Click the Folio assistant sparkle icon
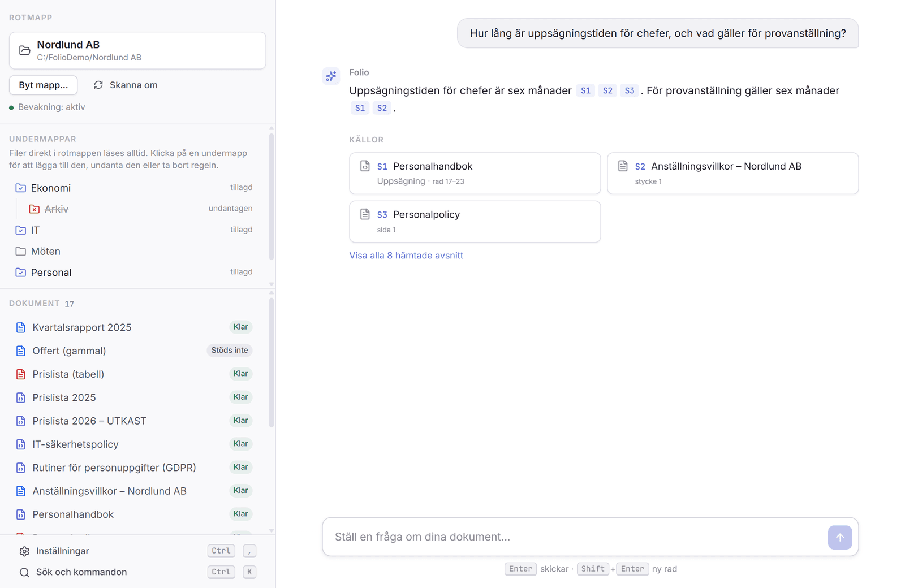Screen dimensions: 905x588 coord(331,76)
